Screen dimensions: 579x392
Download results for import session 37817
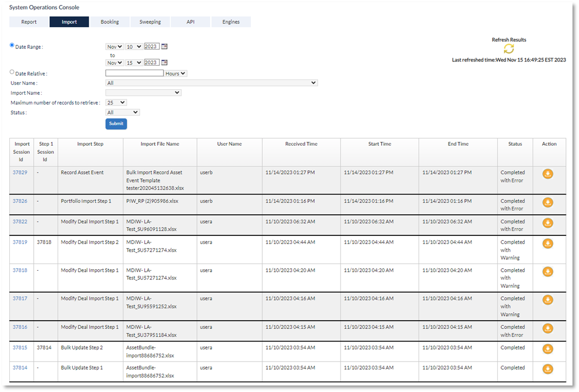547,300
